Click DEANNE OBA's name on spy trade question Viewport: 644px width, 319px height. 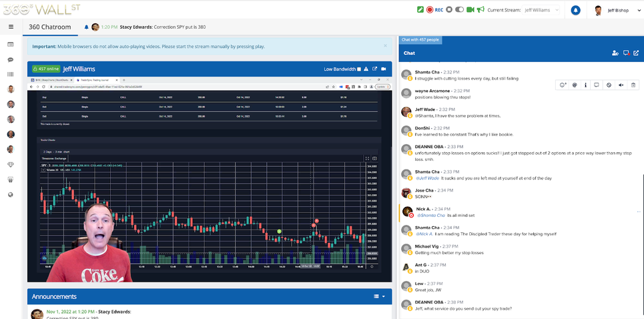pos(428,302)
